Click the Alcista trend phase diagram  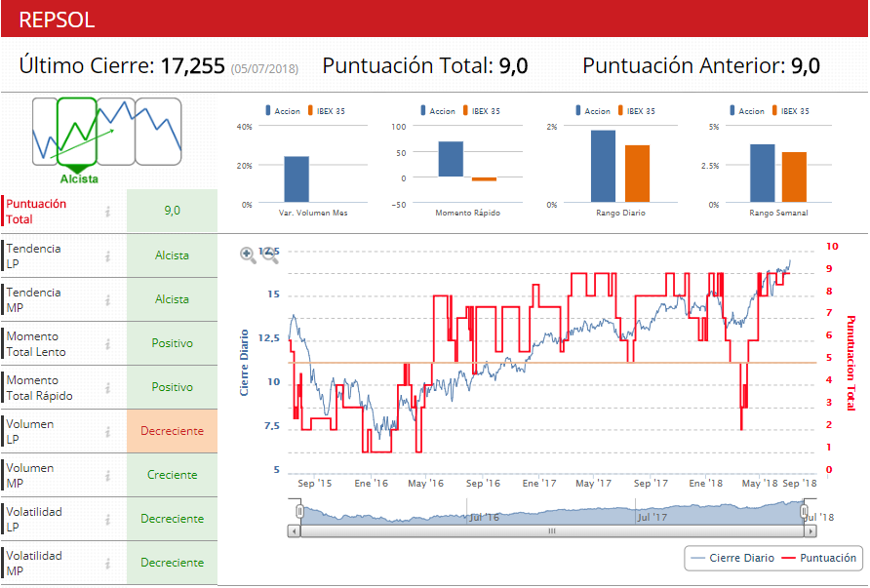pos(106,140)
